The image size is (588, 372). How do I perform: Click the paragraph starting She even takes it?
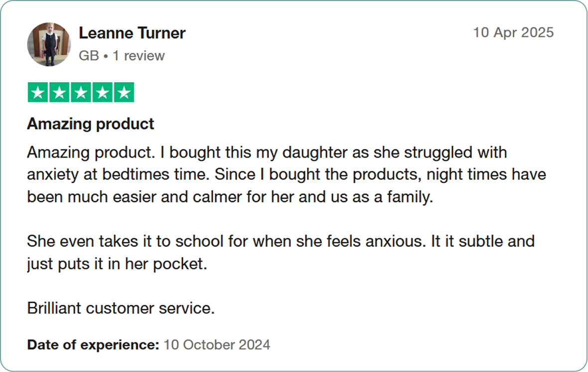pos(281,252)
